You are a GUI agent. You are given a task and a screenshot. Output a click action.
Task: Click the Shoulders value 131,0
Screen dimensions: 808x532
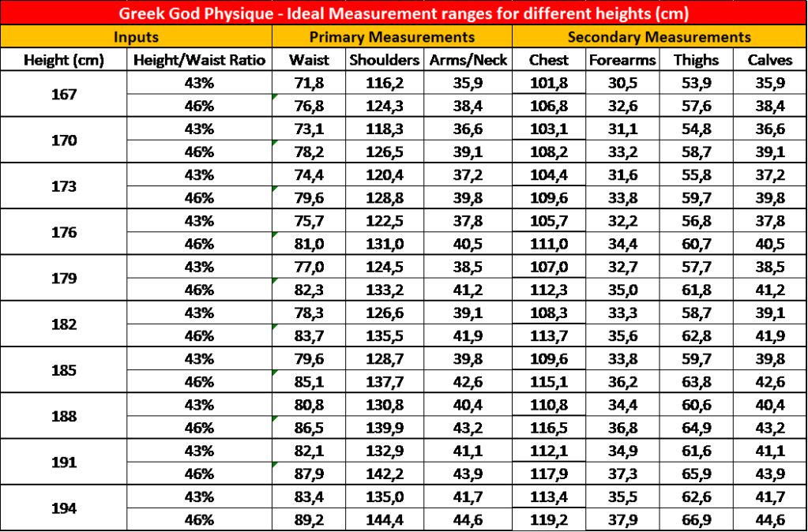[x=385, y=244]
